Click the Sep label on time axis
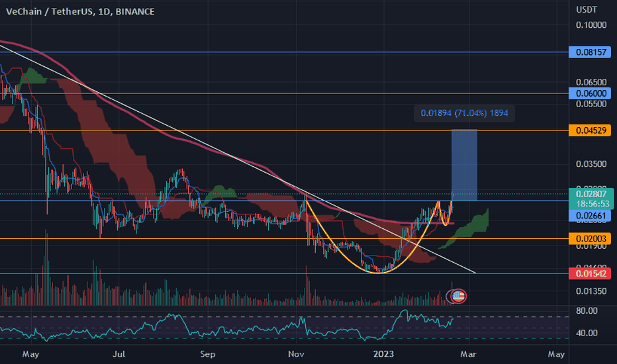 coord(208,354)
